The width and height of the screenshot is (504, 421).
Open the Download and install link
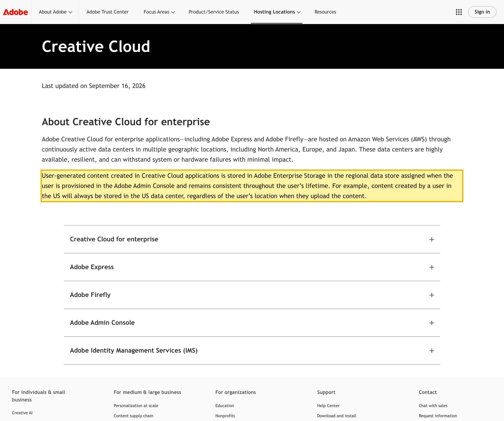(x=336, y=416)
